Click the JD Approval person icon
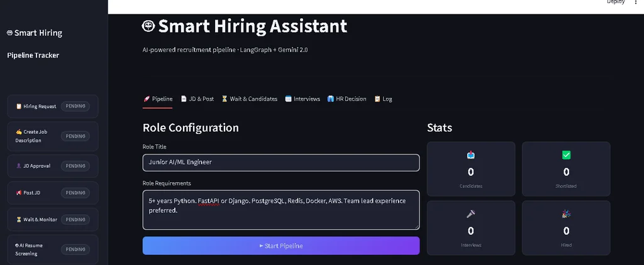 click(x=18, y=166)
